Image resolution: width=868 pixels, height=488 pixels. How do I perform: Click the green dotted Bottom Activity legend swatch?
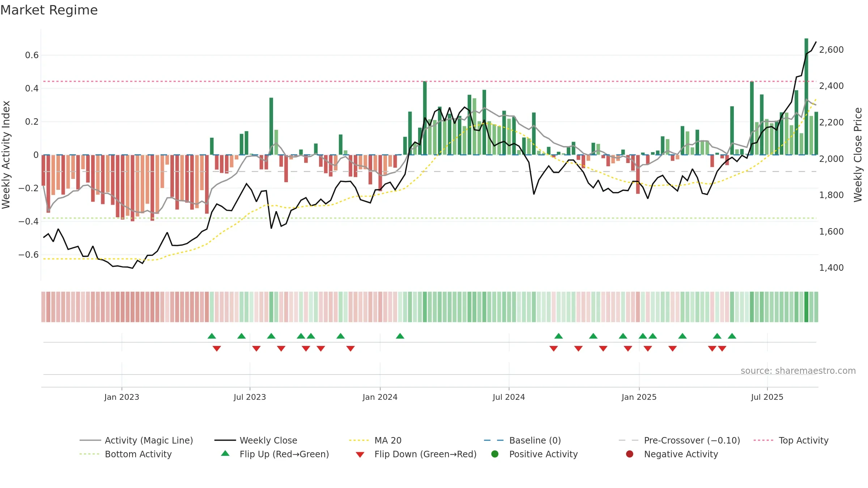click(x=89, y=454)
